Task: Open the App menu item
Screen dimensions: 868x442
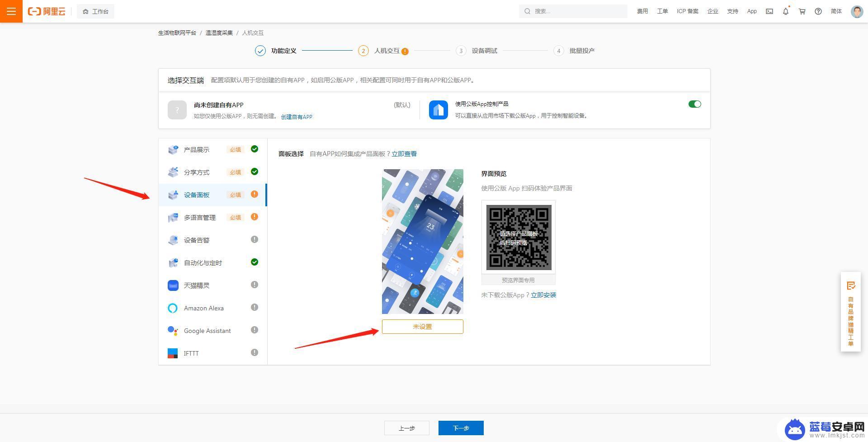Action: (x=752, y=11)
